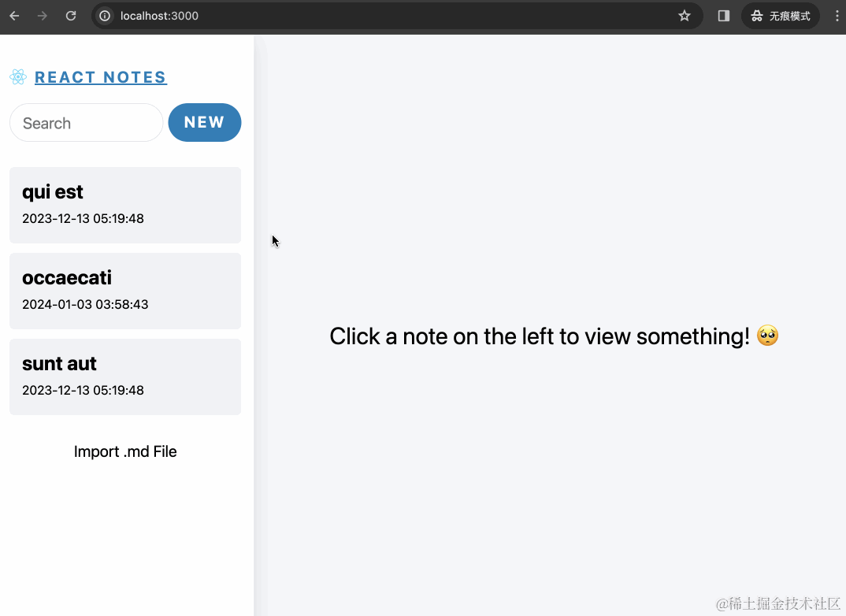View the 'sunt aut' note
The image size is (846, 616).
tap(125, 377)
